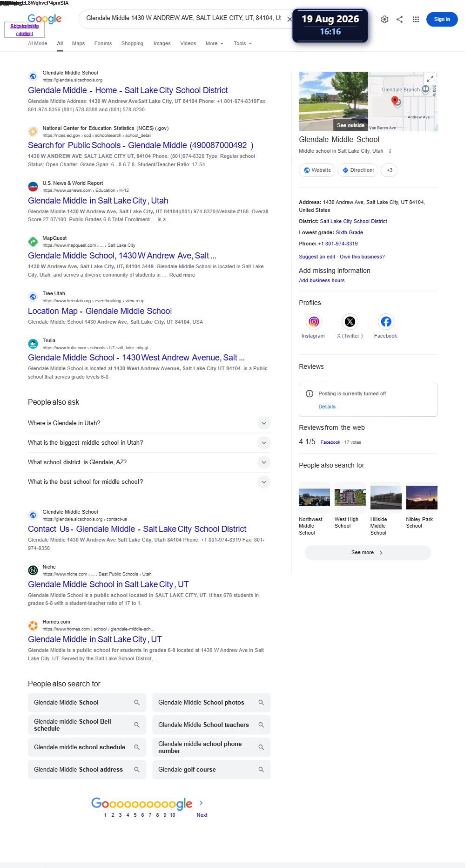Click search icon on Glendale golf course

click(261, 770)
